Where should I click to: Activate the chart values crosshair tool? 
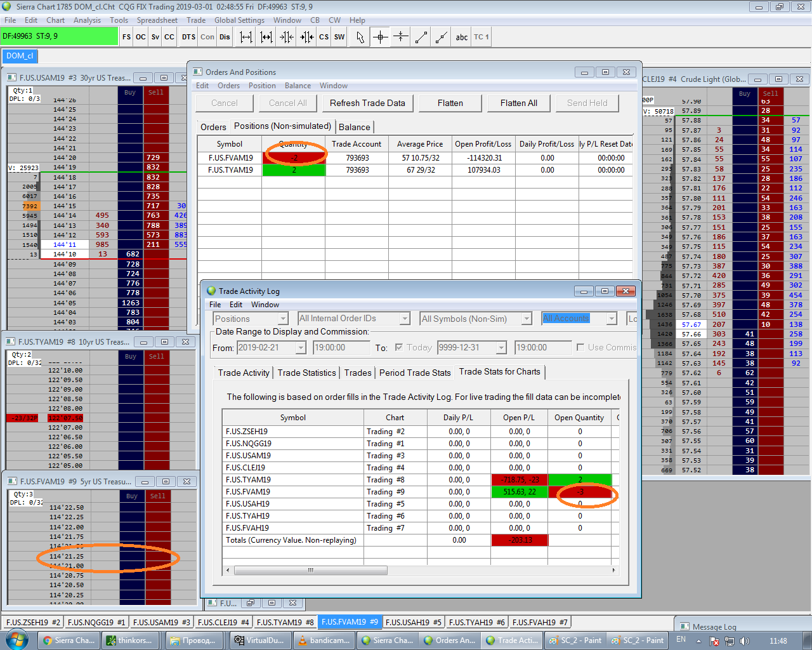click(x=380, y=37)
